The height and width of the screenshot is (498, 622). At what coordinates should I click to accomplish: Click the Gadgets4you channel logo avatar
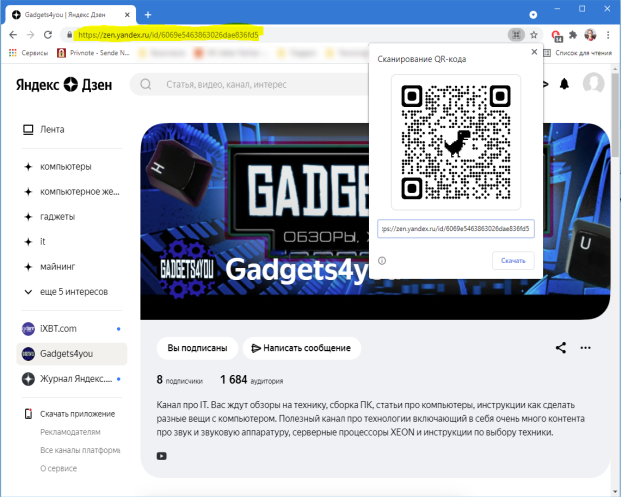point(187,269)
